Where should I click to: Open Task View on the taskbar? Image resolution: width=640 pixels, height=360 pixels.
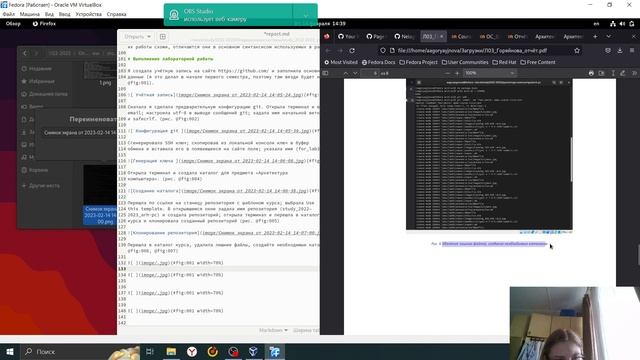click(x=150, y=352)
